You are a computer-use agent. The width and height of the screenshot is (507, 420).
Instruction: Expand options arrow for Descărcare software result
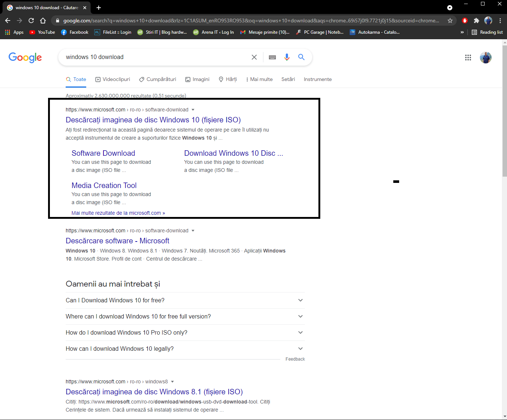click(x=193, y=231)
